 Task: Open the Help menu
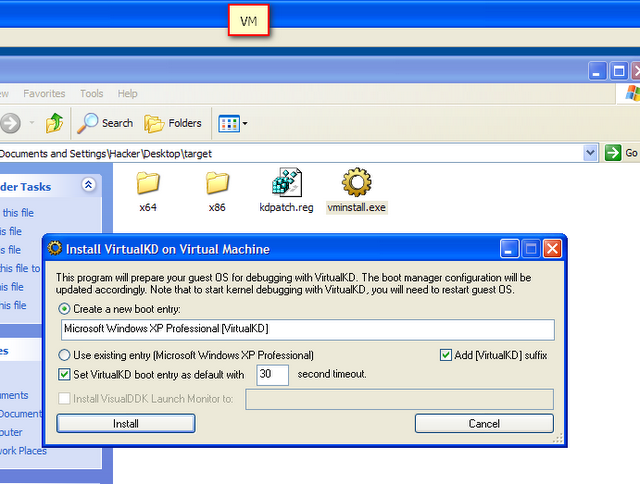pyautogui.click(x=127, y=93)
